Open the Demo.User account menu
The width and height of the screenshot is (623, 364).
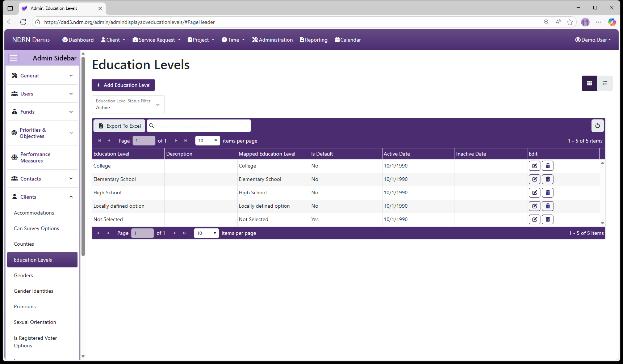pos(593,40)
